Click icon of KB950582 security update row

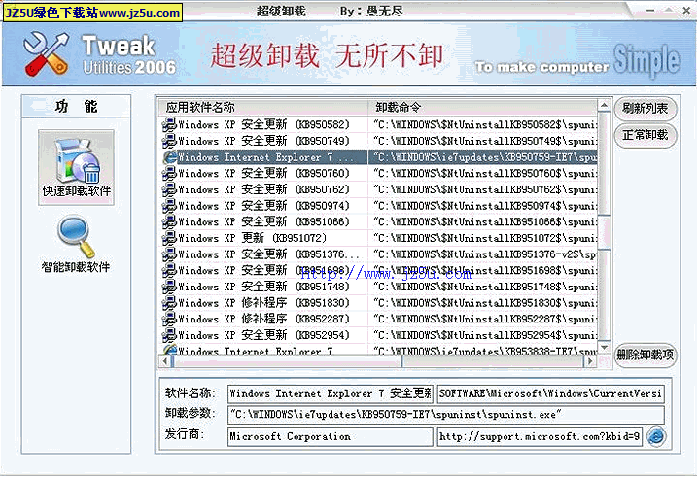tap(169, 124)
